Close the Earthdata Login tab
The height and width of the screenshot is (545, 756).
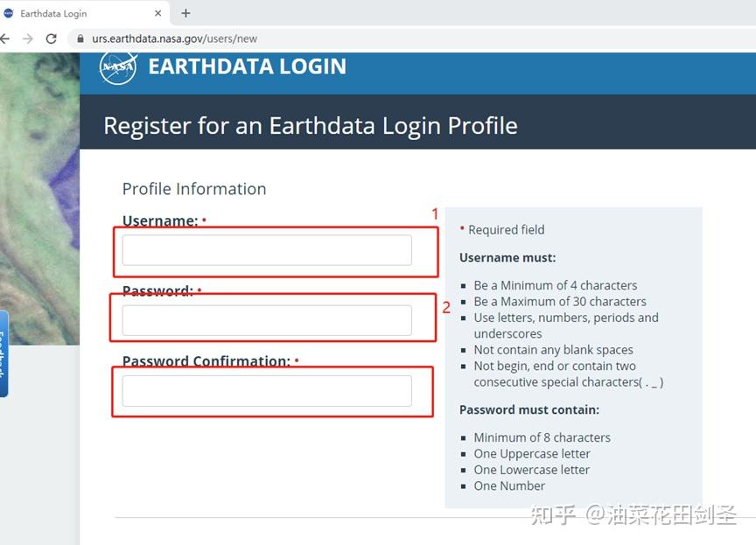click(157, 13)
